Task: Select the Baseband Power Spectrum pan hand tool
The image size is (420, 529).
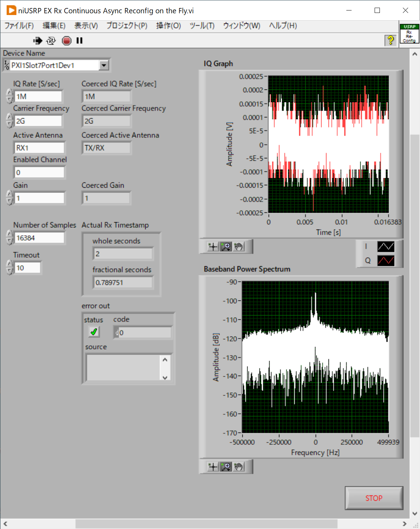Action: pos(239,466)
